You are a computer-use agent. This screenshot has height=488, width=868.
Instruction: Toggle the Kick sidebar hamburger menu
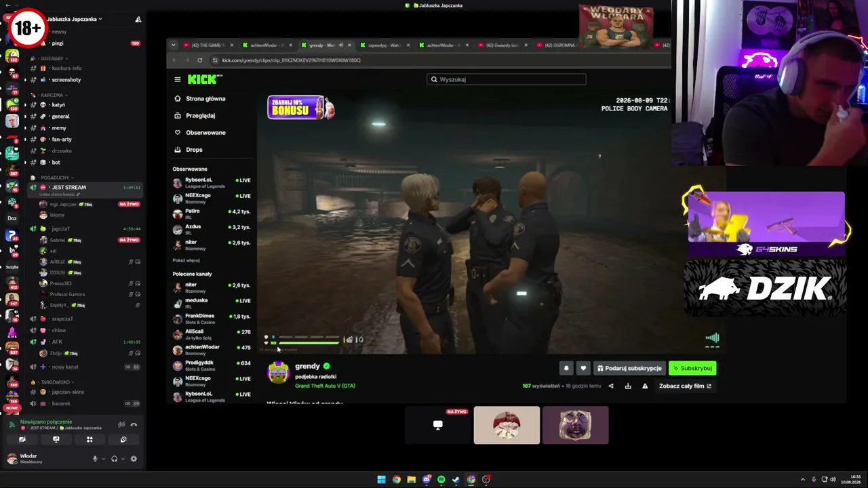(x=178, y=79)
